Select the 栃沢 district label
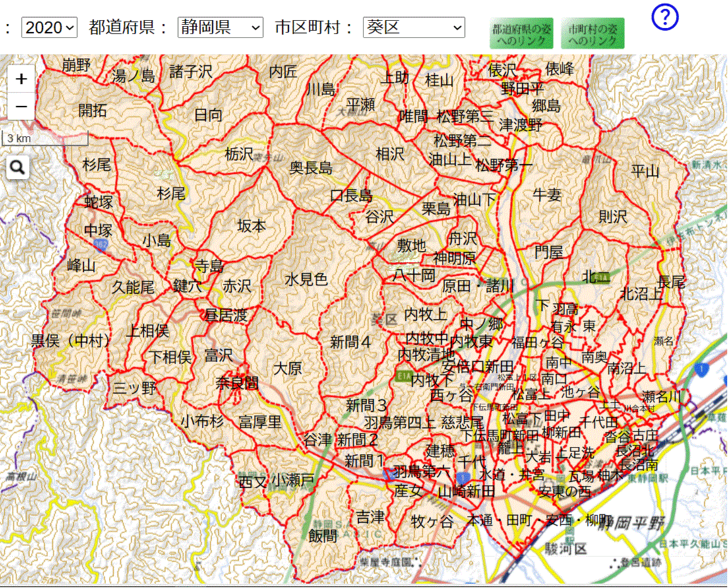 239,154
